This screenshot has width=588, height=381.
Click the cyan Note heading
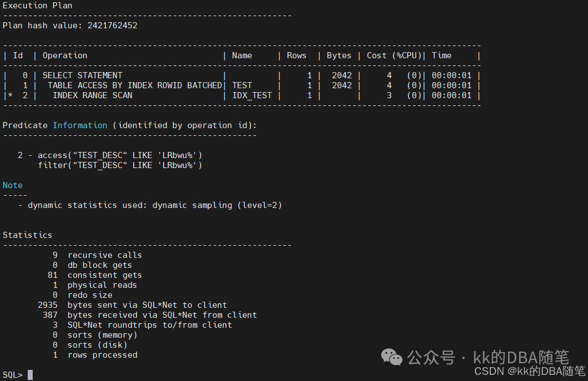13,185
